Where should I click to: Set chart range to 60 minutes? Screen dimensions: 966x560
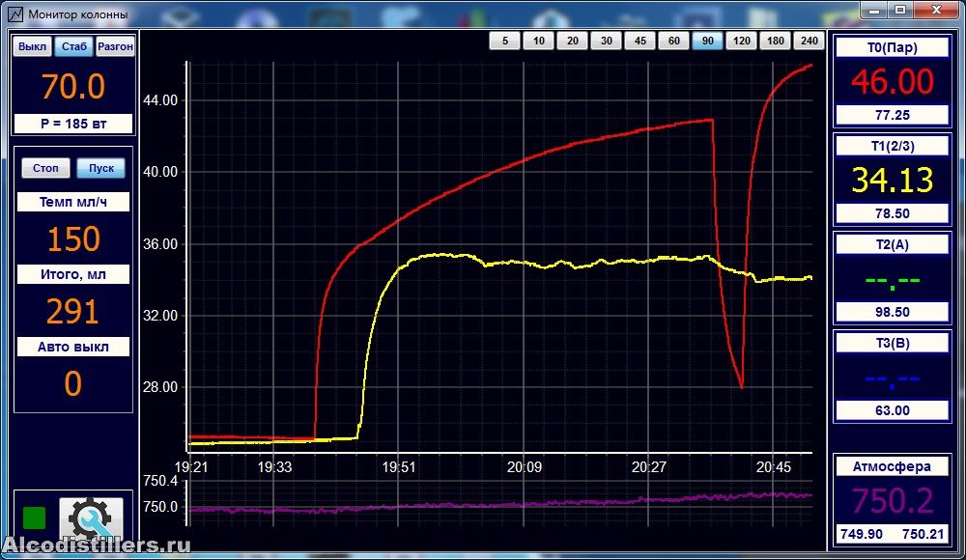point(674,41)
